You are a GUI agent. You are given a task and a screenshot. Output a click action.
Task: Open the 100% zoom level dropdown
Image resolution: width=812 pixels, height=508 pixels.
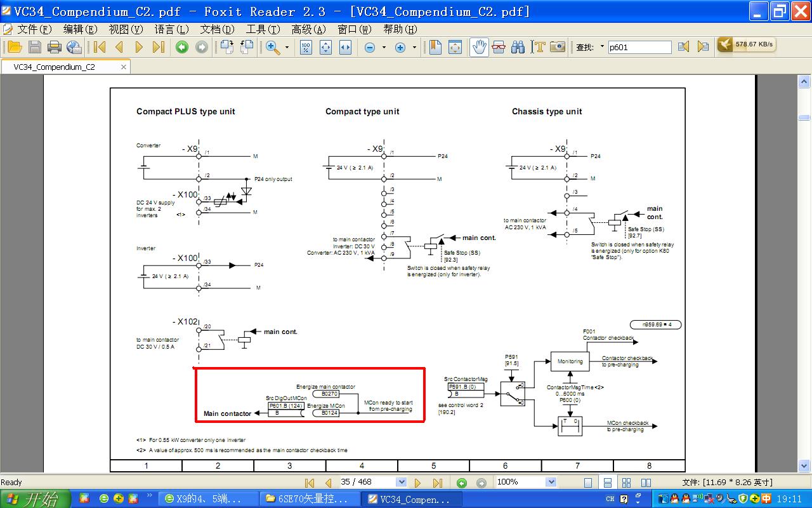click(551, 482)
